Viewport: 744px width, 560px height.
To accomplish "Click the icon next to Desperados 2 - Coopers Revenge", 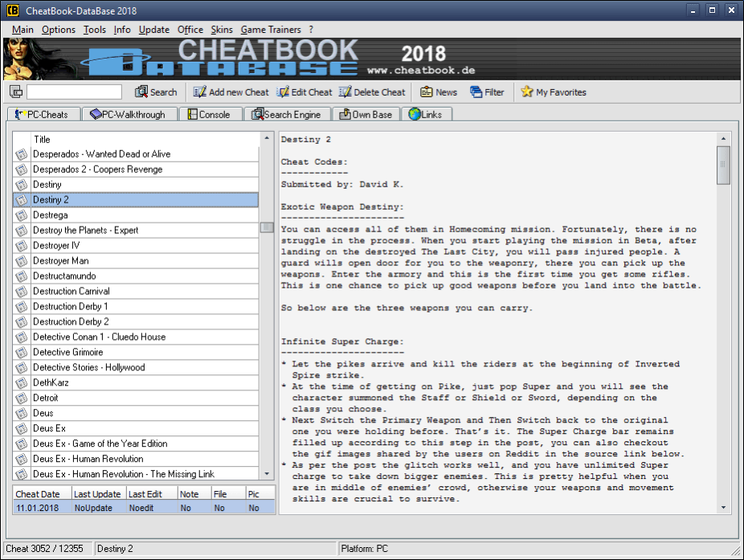I will click(22, 170).
